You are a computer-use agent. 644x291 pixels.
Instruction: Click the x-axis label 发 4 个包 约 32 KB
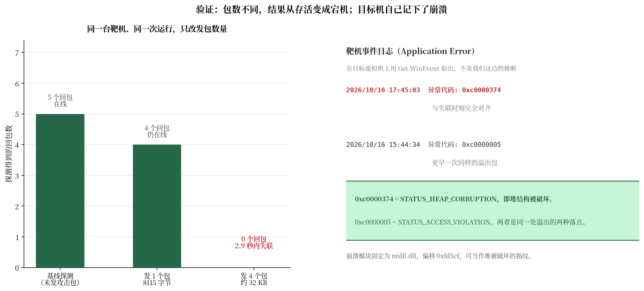click(x=254, y=279)
